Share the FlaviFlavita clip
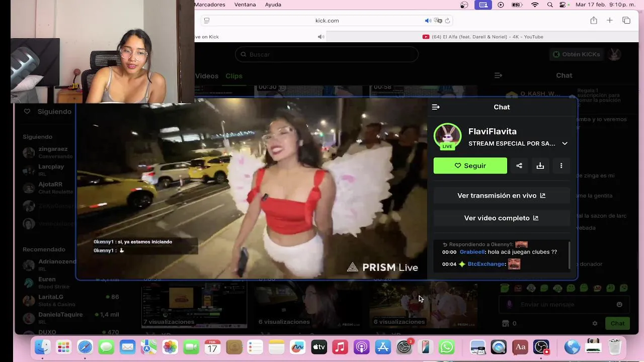Screen dimensions: 644x362 519,165
